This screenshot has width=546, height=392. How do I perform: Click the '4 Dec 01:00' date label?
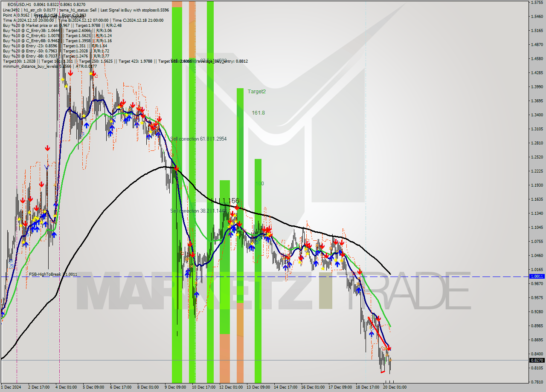coord(66,387)
